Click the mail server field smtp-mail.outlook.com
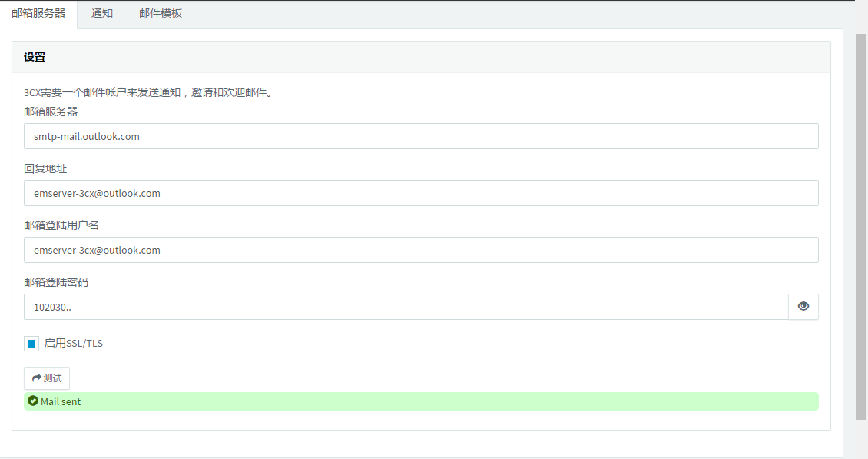 pyautogui.click(x=421, y=136)
